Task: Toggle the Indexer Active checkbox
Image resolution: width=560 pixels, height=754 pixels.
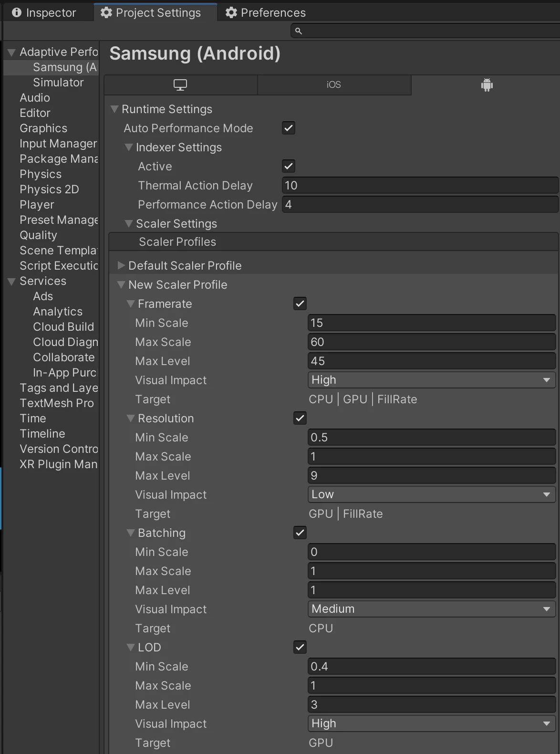Action: (x=289, y=166)
